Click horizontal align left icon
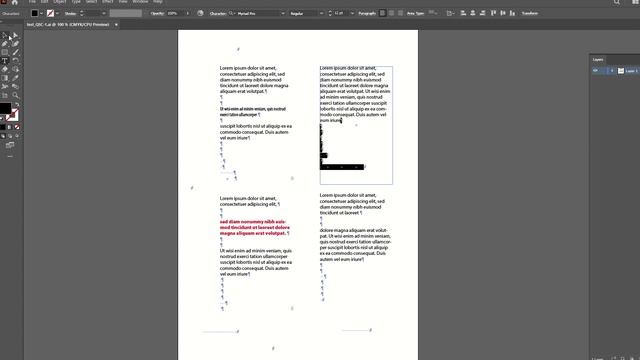 [463, 13]
